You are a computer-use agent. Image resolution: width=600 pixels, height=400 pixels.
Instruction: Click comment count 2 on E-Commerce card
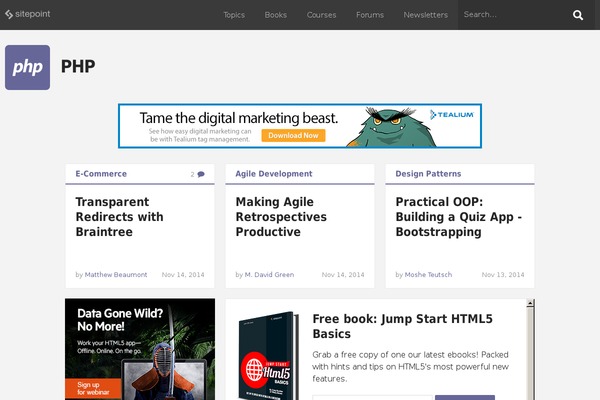pyautogui.click(x=192, y=174)
